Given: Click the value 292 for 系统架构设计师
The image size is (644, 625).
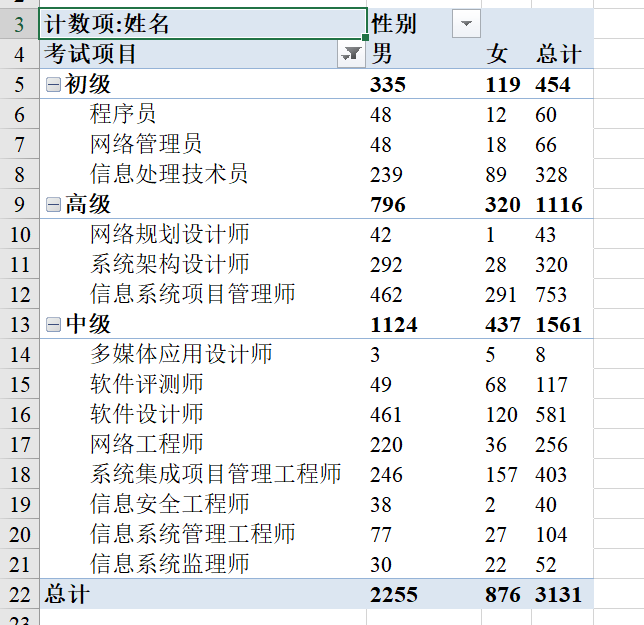Looking at the screenshot, I should (x=386, y=264).
